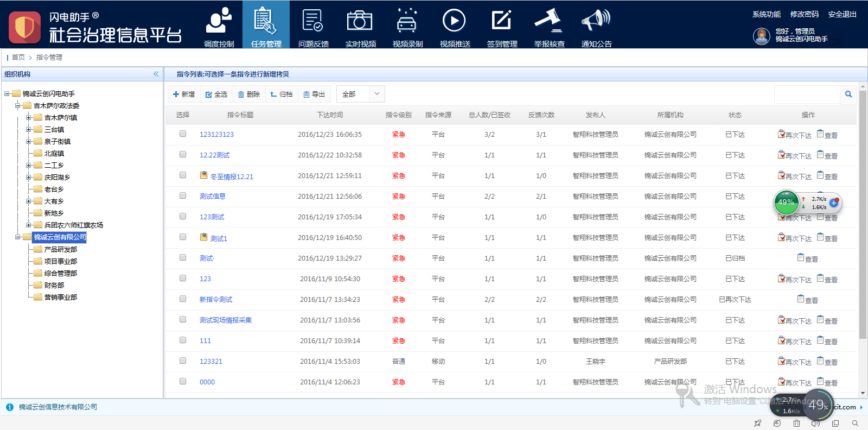
Task: Expand the 吉木萨尔镇 tree node
Action: [x=29, y=118]
